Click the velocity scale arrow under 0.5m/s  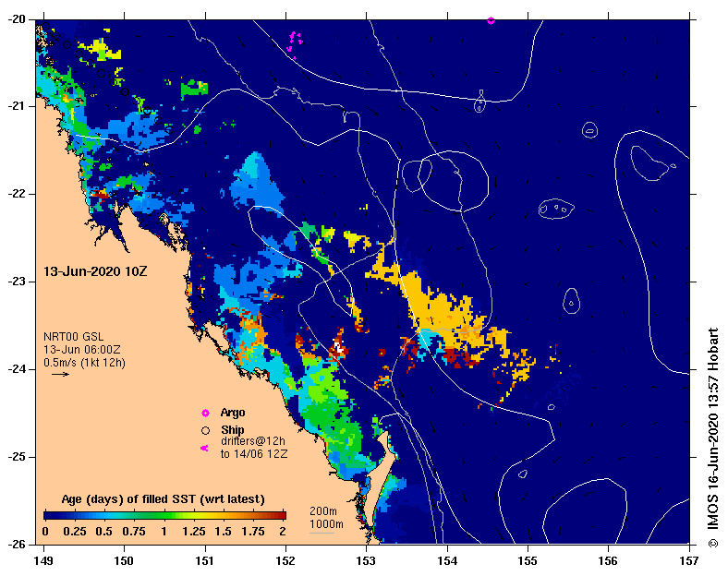(60, 374)
